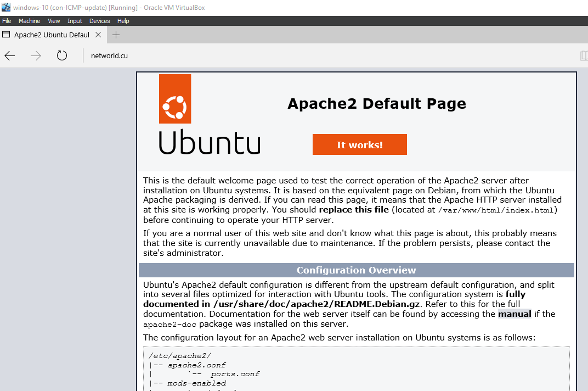Click the browser Forward arrow

[36, 55]
